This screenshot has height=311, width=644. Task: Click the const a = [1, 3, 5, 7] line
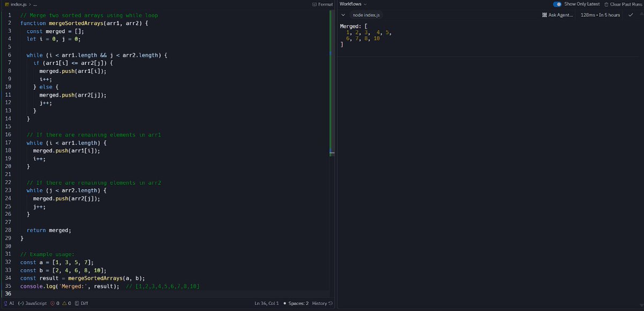57,262
